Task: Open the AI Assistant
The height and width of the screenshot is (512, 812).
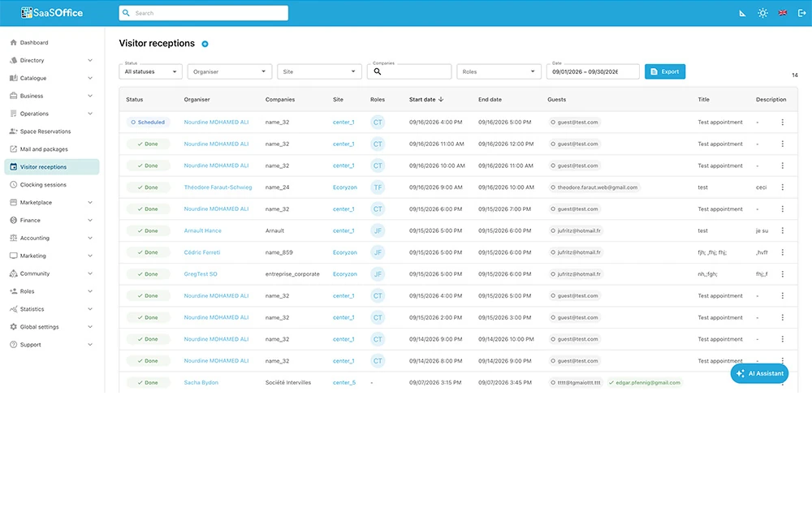Action: (x=759, y=373)
